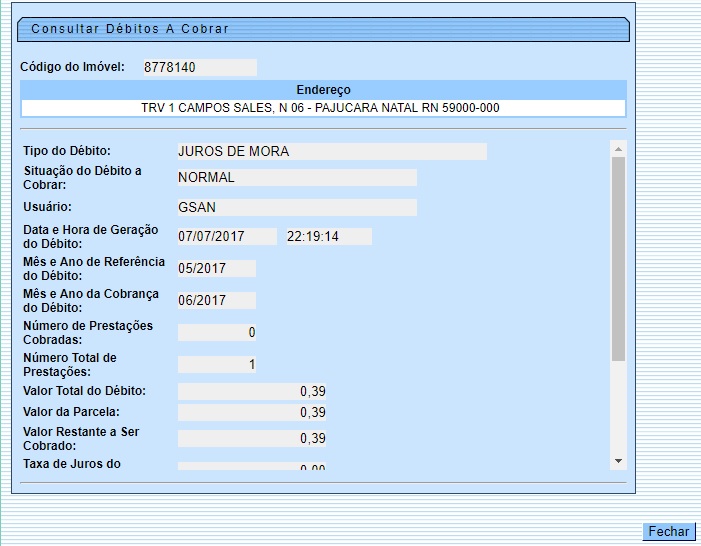Click the generation date field 07/07/2017
Image resolution: width=701 pixels, height=546 pixels.
pyautogui.click(x=226, y=237)
